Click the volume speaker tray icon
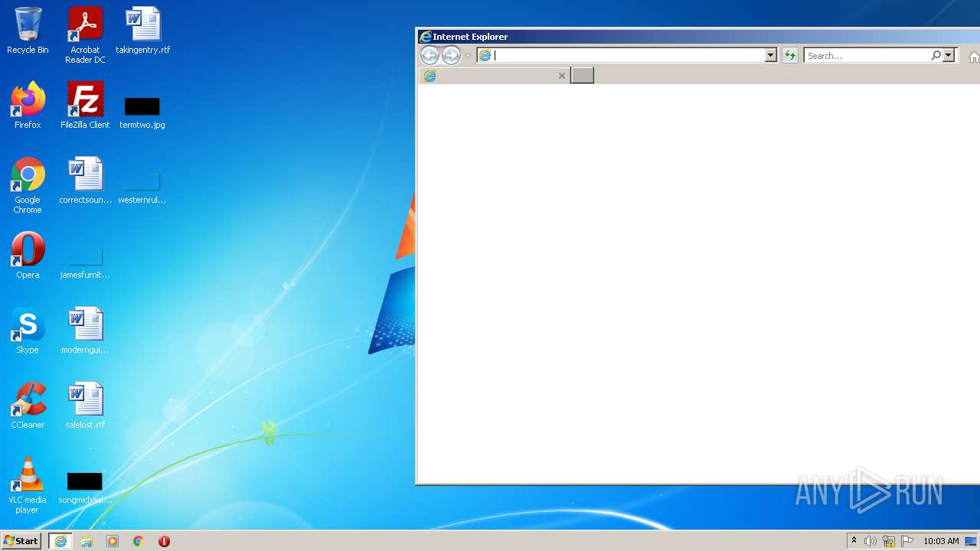Screen dimensions: 980x551 (871, 541)
